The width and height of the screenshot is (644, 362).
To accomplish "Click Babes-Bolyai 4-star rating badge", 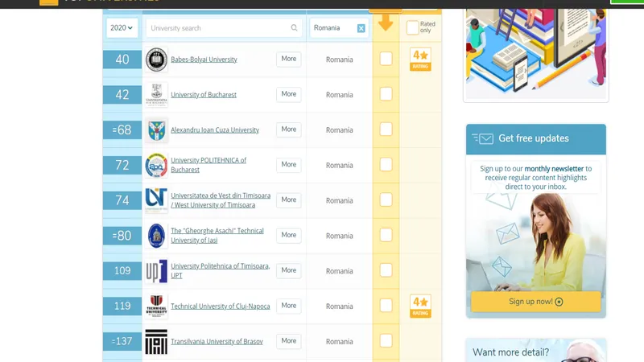I will pyautogui.click(x=420, y=60).
